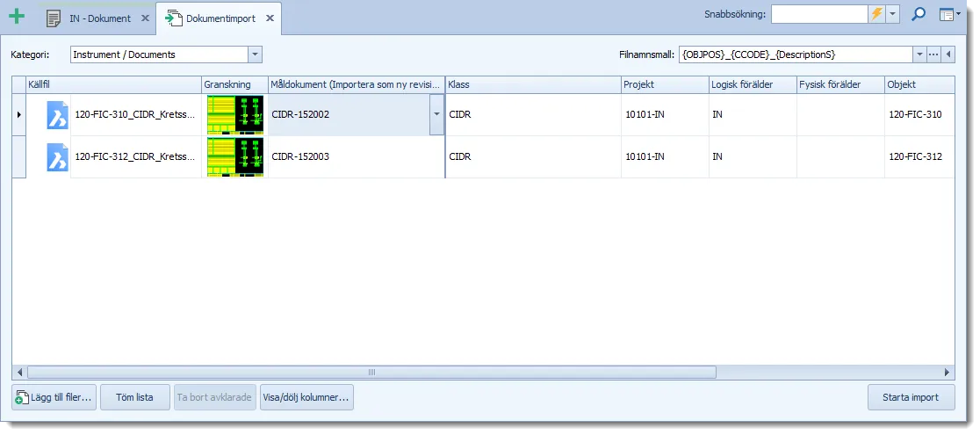The image size is (980, 435).
Task: Click the horizontal scrollbar thumb
Action: (x=371, y=373)
